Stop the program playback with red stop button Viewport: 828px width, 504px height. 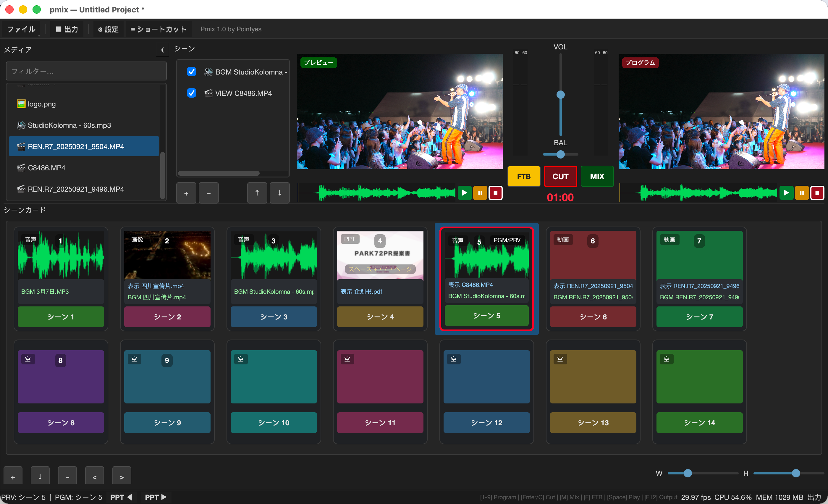coord(817,193)
